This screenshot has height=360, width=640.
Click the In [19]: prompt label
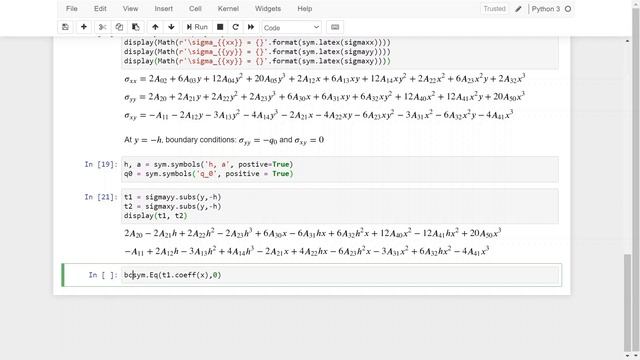tap(101, 164)
